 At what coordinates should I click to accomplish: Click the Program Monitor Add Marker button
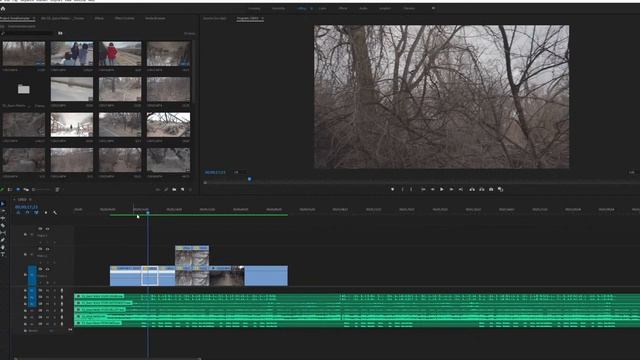(393, 189)
